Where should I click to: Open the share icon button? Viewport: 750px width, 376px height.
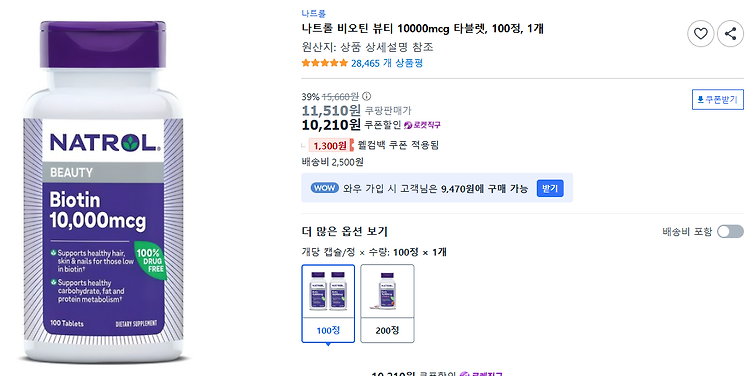click(x=730, y=33)
